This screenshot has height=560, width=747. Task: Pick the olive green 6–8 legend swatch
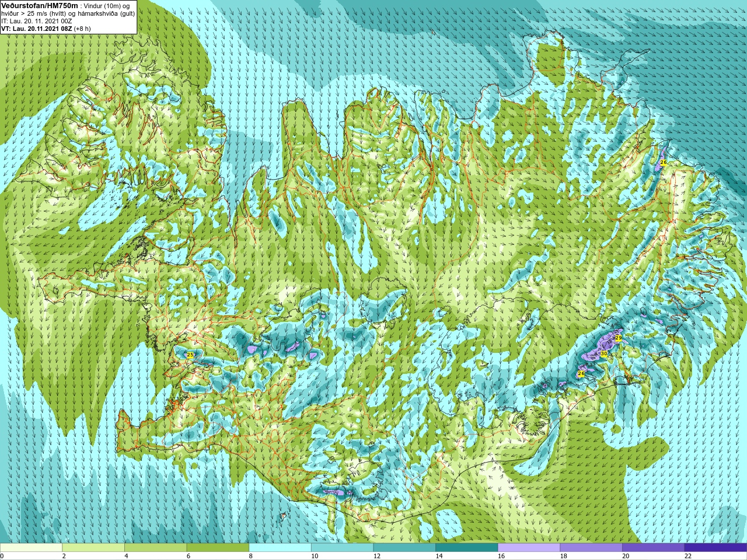pos(218,548)
